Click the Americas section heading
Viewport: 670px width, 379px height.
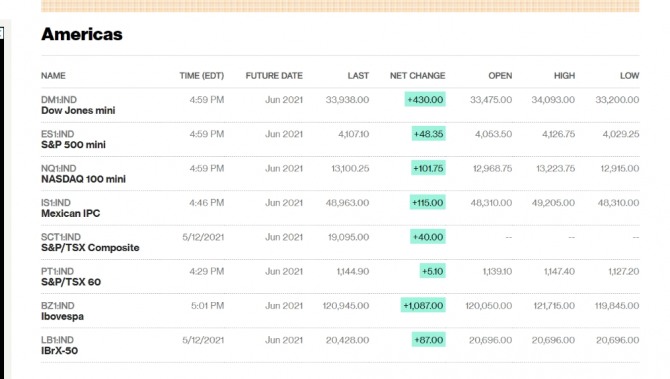coord(82,34)
